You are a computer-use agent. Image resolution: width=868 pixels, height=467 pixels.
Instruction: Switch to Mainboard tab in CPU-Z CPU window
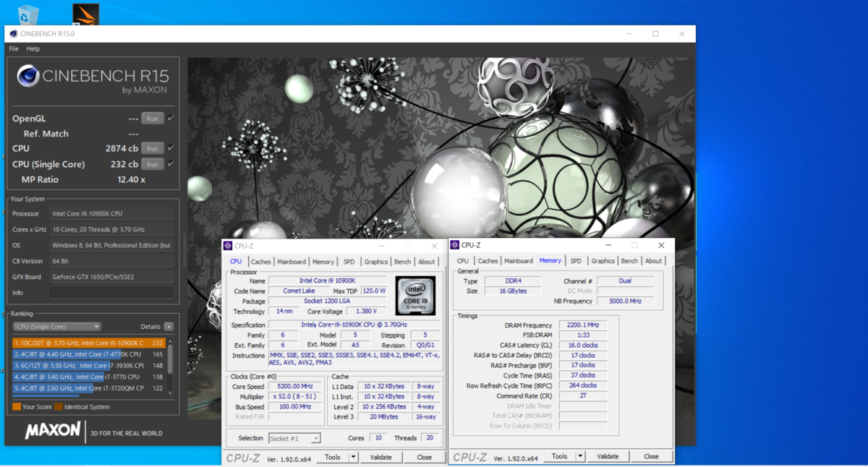click(292, 262)
